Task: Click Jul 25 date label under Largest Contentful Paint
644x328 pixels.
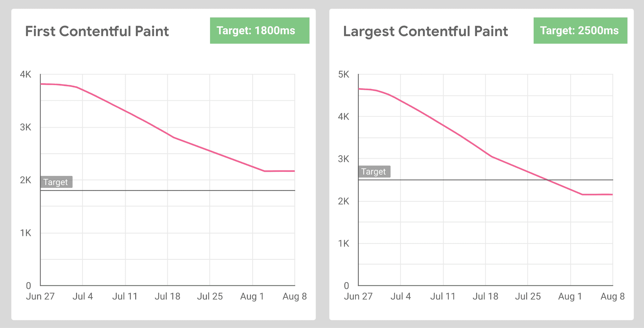Action: (x=528, y=296)
